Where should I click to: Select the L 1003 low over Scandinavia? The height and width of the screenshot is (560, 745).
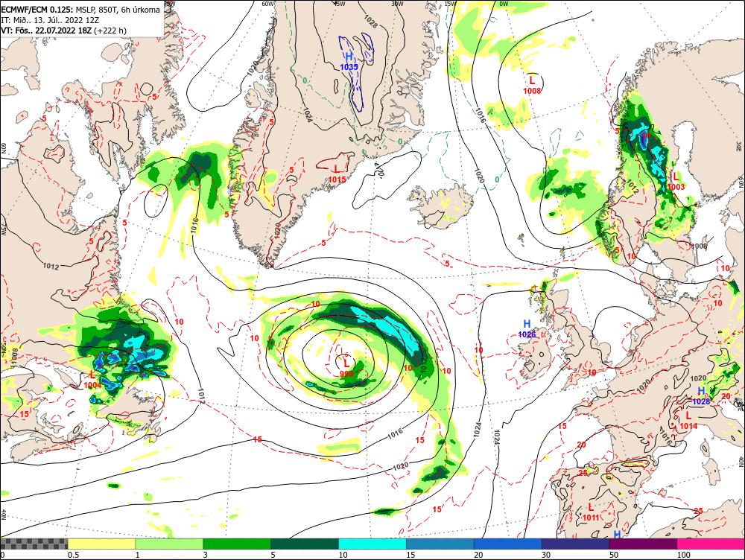pyautogui.click(x=676, y=182)
